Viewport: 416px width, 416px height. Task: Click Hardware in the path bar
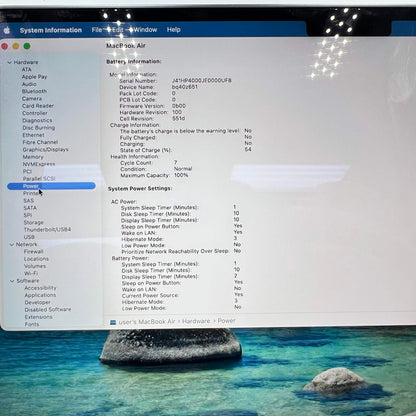click(x=196, y=321)
